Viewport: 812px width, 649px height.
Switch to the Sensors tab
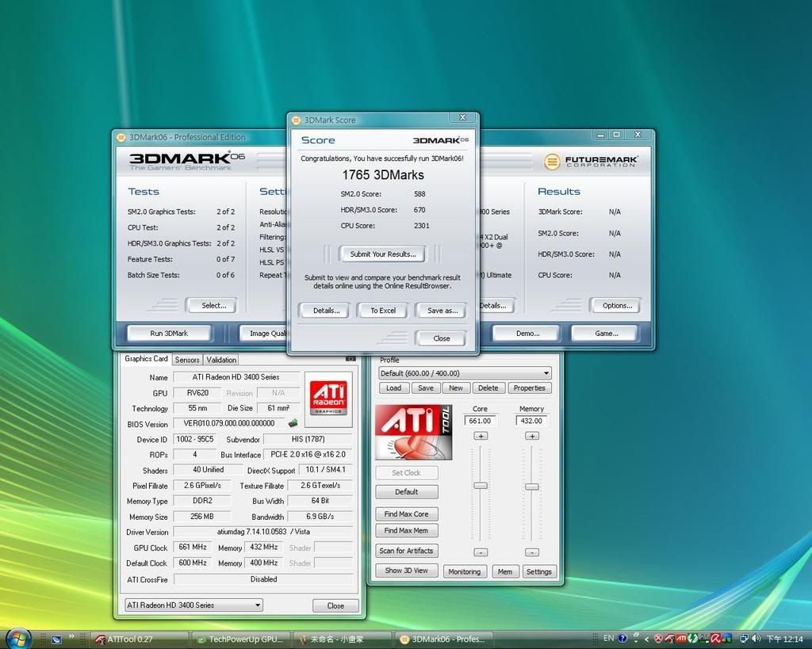pos(187,360)
